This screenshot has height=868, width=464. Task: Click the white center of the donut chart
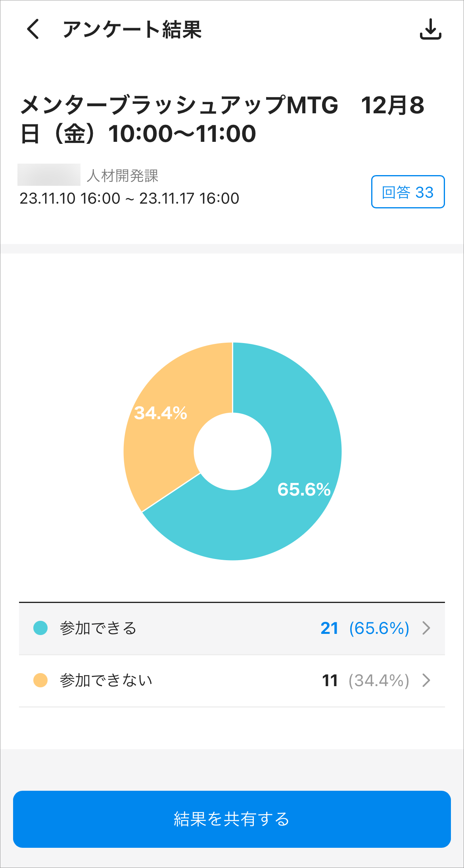coord(232,451)
